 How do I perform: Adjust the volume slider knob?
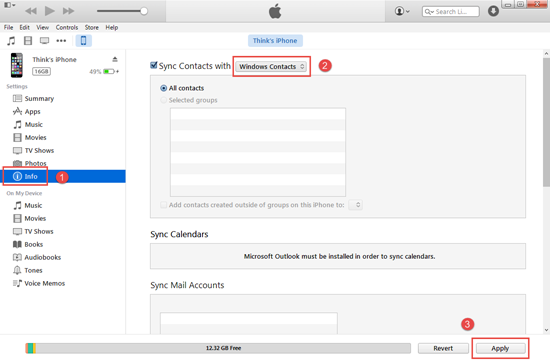(x=144, y=11)
